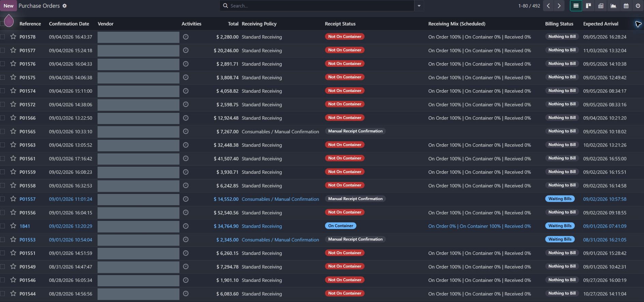Open the optional columns selector in header
Image resolution: width=644 pixels, height=302 pixels.
pyautogui.click(x=638, y=24)
